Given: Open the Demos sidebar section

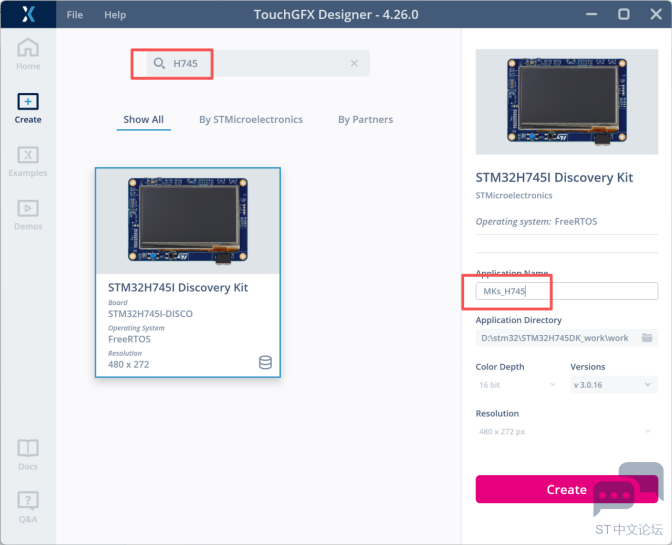Looking at the screenshot, I should 28,214.
